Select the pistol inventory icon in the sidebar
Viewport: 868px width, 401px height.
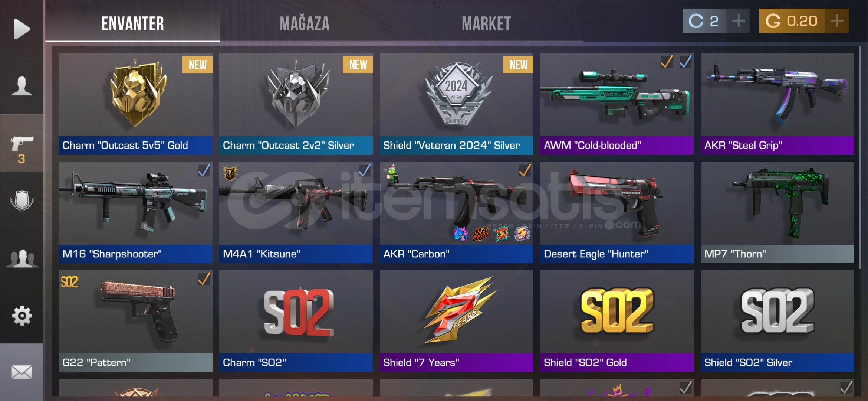point(22,143)
